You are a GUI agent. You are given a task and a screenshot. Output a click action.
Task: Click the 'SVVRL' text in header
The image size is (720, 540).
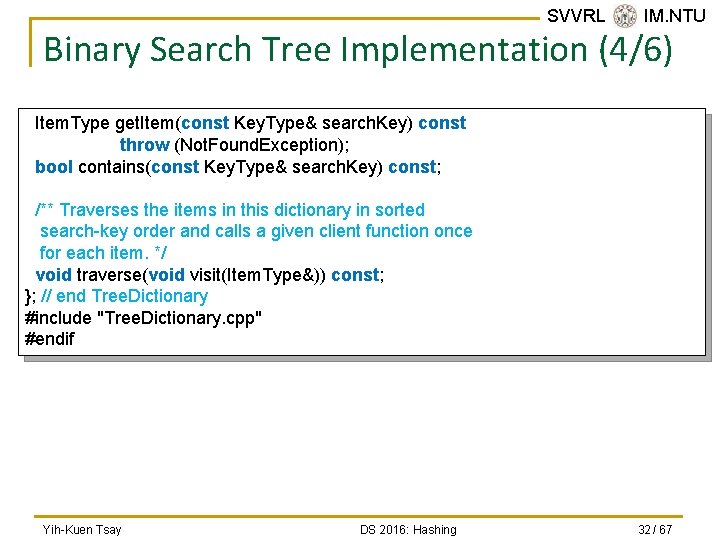click(x=576, y=16)
